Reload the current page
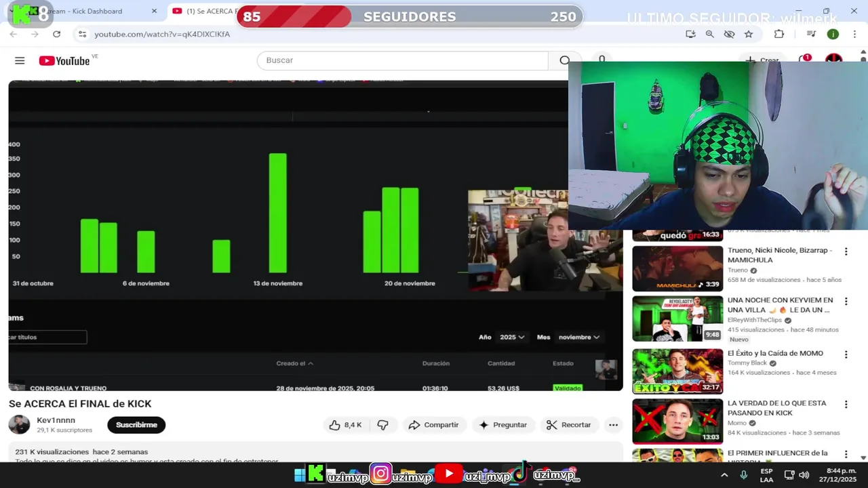Screen dimensions: 868x488 coord(56,34)
